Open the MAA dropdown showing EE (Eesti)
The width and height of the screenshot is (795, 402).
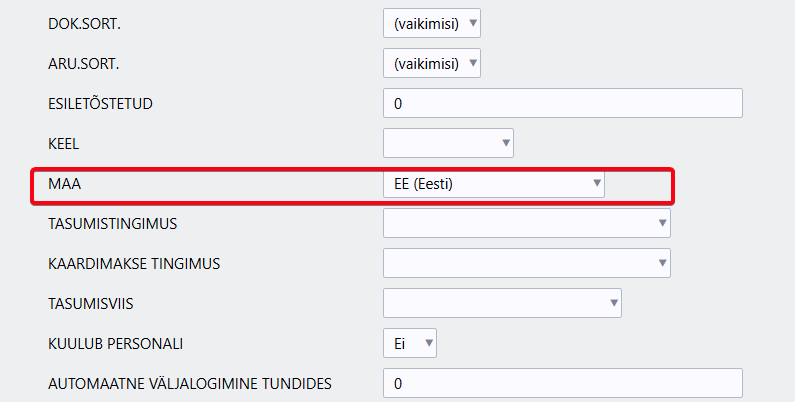pos(494,184)
